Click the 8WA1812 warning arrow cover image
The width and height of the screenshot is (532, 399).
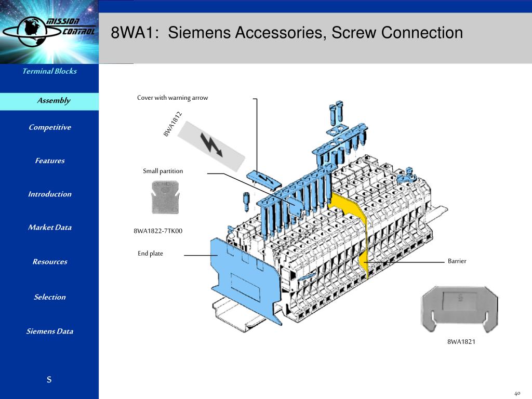(x=211, y=146)
